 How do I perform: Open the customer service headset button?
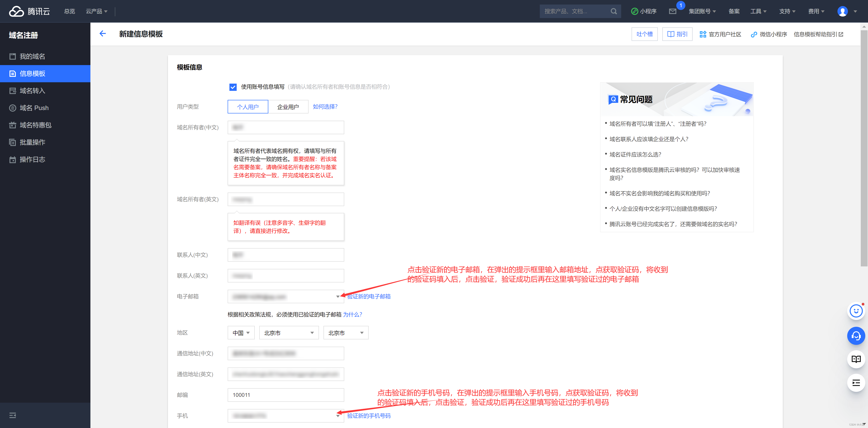click(856, 335)
